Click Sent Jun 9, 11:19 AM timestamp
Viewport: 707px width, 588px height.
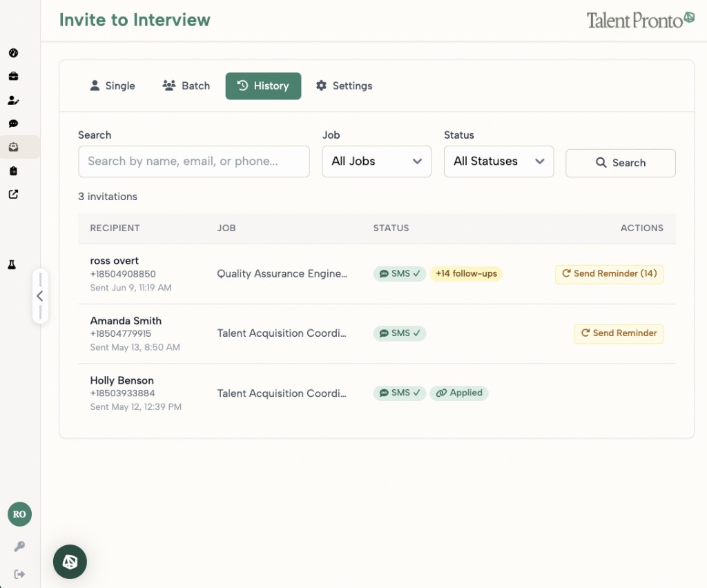coord(130,288)
